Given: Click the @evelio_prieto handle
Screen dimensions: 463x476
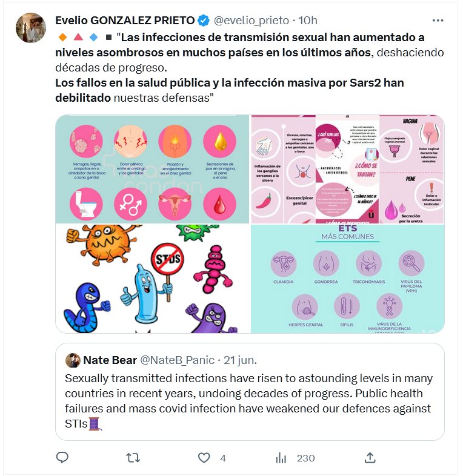Looking at the screenshot, I should [250, 21].
